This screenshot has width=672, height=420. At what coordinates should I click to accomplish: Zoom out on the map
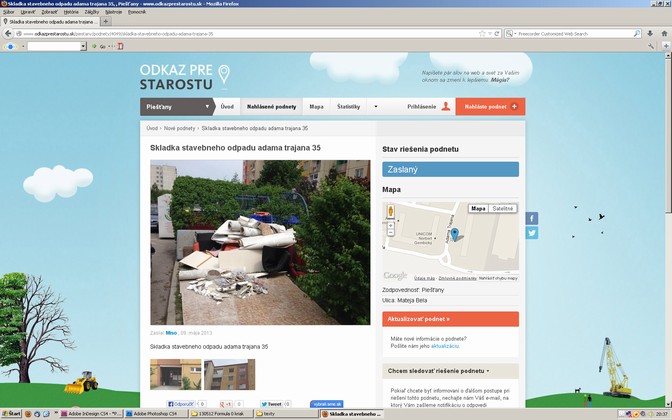390,232
